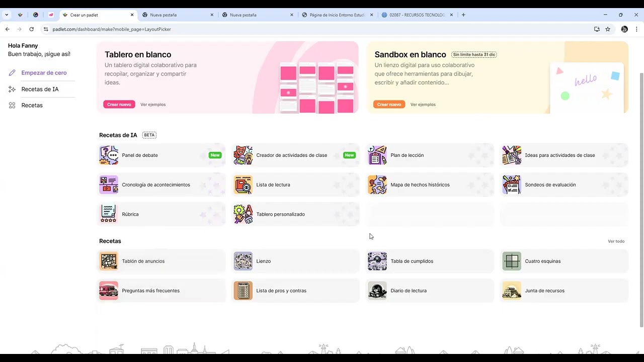The width and height of the screenshot is (644, 362).
Task: Open Ver todo link for Recetas
Action: [616, 241]
